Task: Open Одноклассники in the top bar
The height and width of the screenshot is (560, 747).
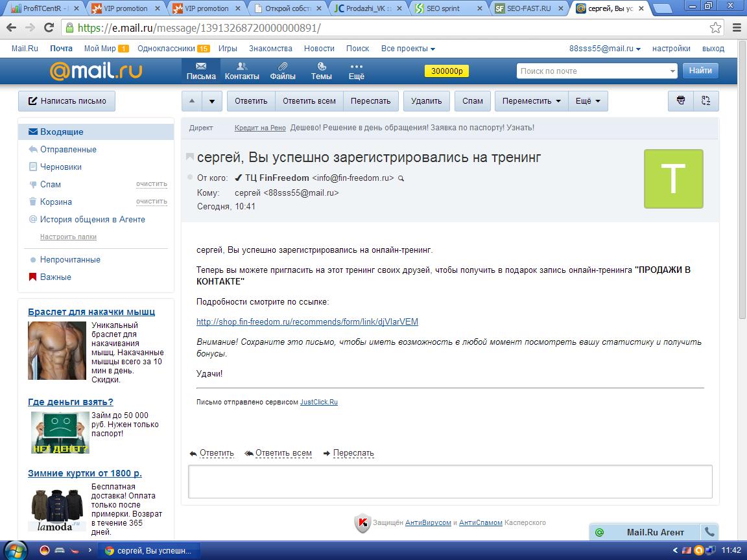Action: [166, 48]
